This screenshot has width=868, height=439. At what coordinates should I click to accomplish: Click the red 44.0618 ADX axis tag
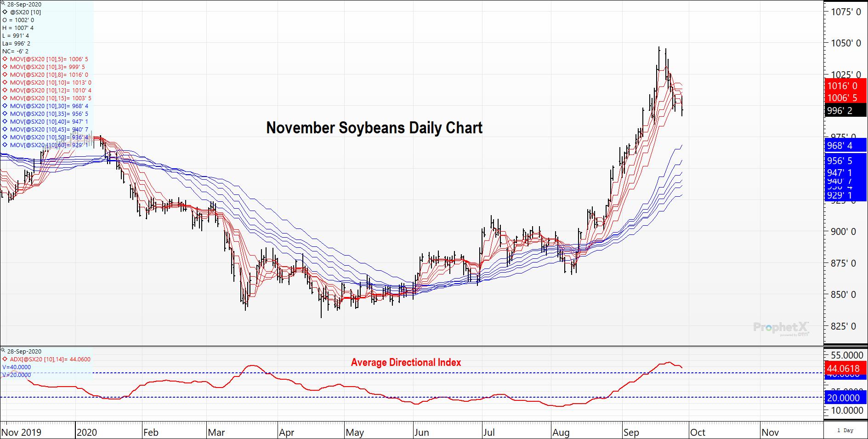coord(846,368)
